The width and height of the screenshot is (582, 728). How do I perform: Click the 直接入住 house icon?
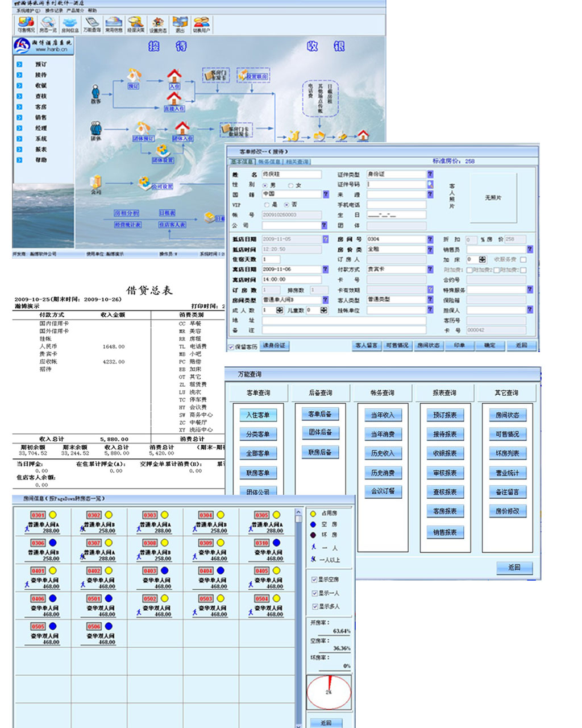174,101
